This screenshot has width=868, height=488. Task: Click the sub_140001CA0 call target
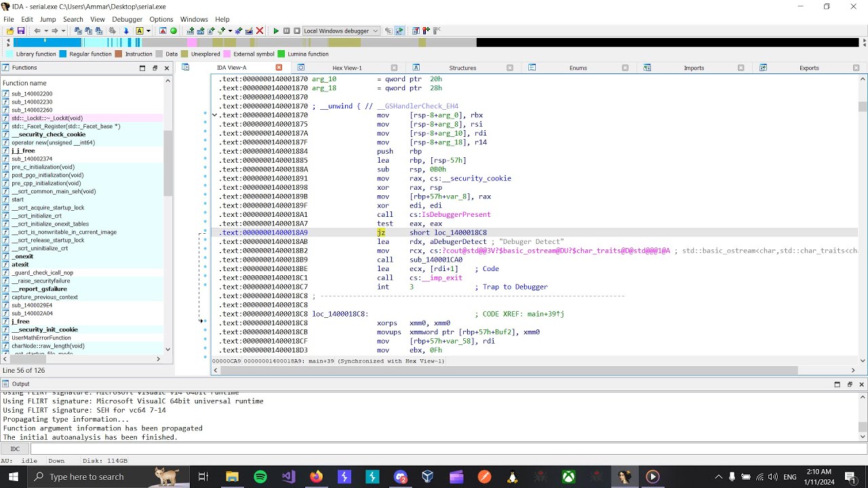coord(436,260)
